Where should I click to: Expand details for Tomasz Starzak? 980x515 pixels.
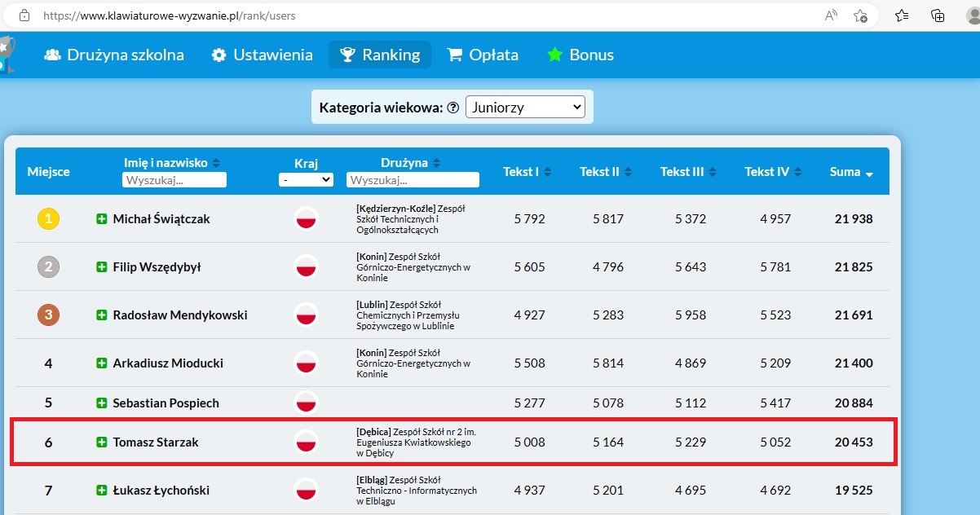point(102,442)
